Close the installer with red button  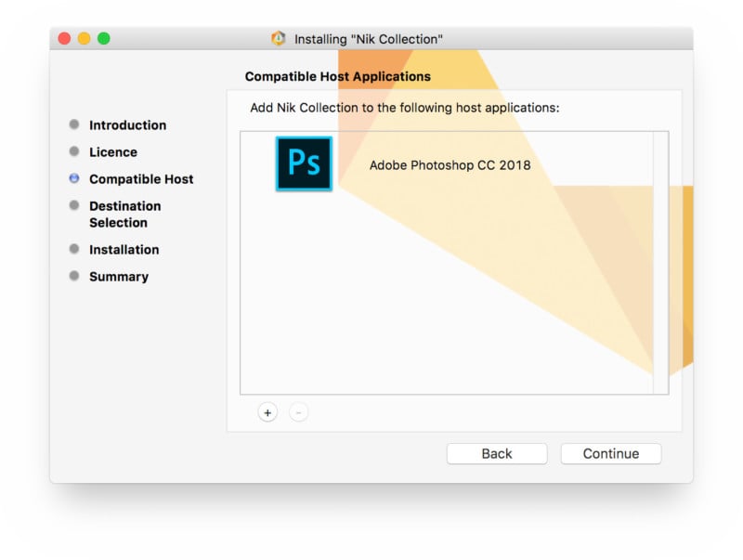(64, 38)
